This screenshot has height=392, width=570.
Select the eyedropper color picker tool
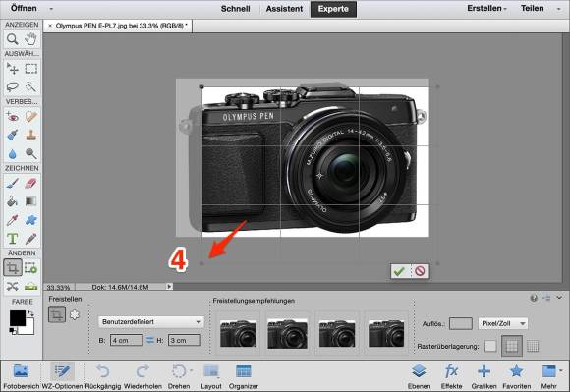[13, 220]
